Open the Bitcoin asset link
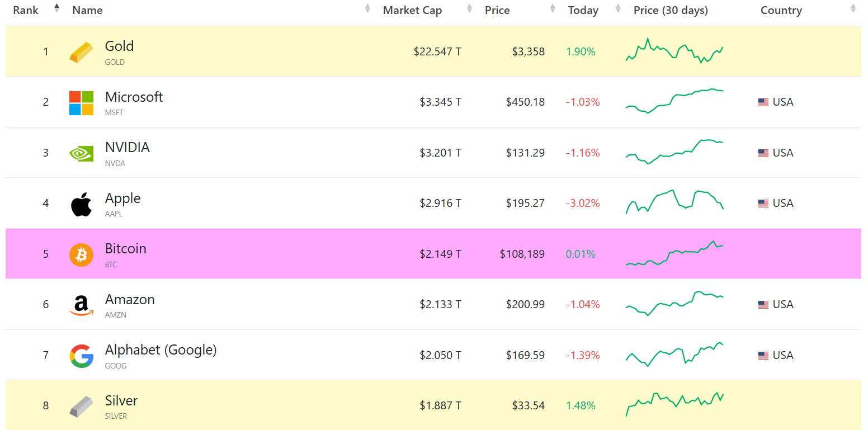The height and width of the screenshot is (430, 868). coord(125,248)
